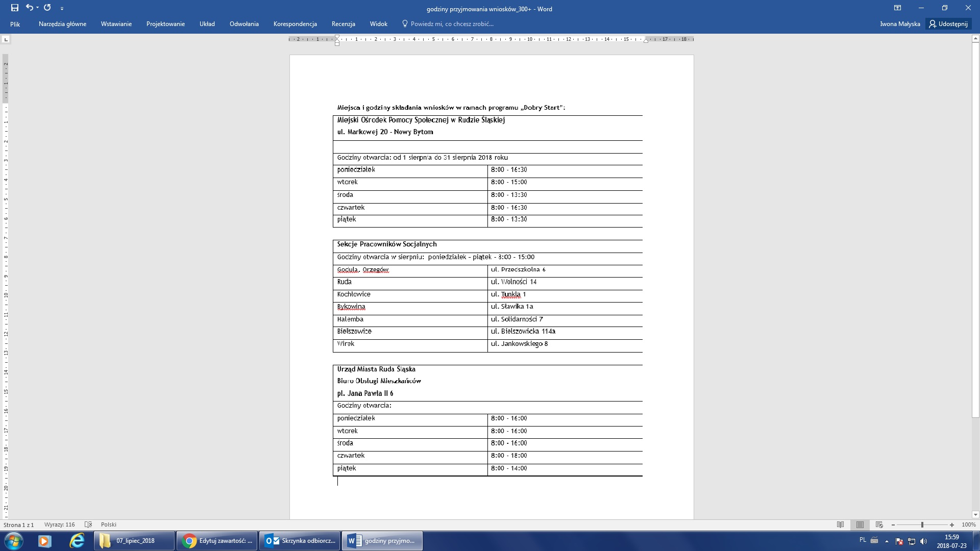Switch to Read Mode view
Image resolution: width=980 pixels, height=551 pixels.
(x=841, y=524)
